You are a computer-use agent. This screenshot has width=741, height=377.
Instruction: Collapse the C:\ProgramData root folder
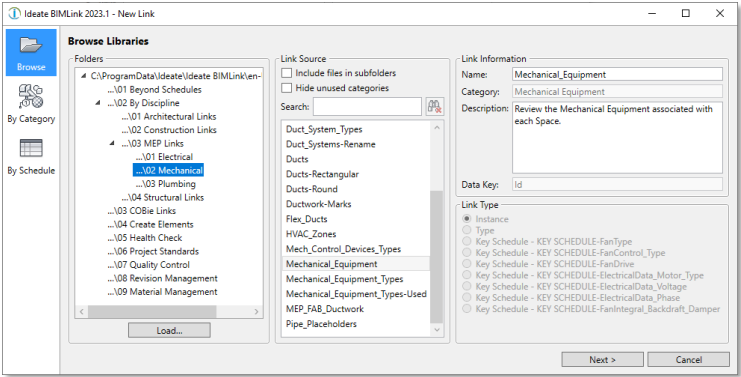pos(84,76)
